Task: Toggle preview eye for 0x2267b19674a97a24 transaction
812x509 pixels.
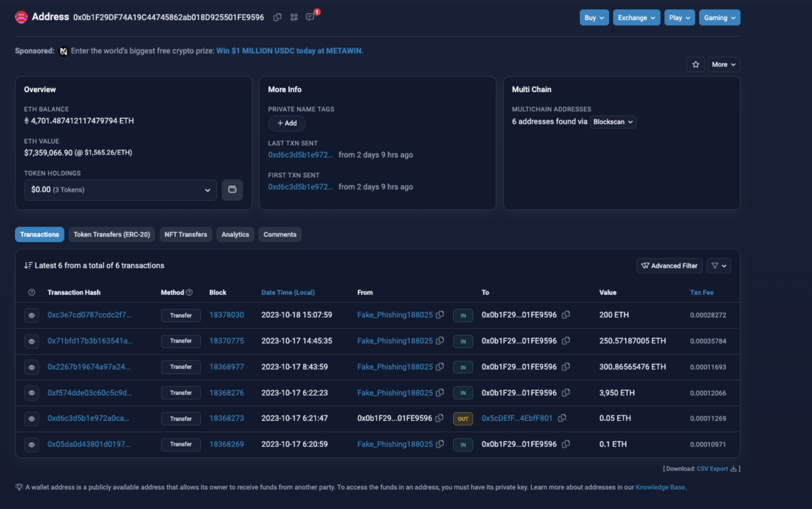Action: pos(31,367)
